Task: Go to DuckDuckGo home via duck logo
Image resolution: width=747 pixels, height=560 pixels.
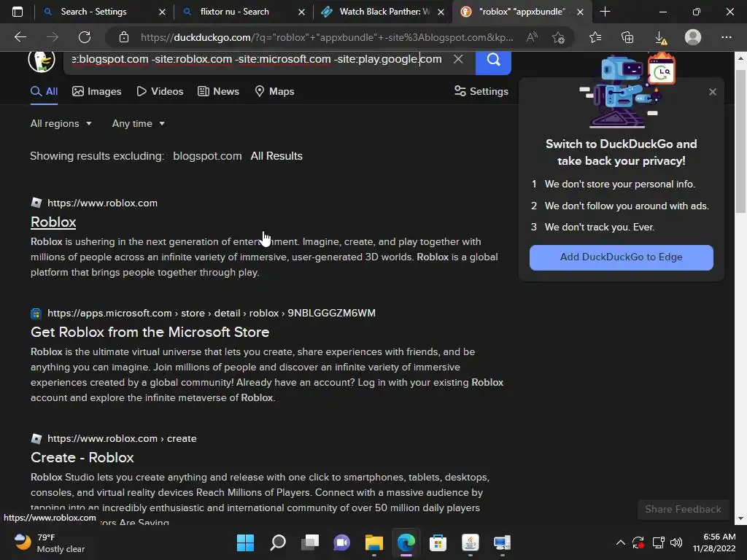Action: coord(42,61)
